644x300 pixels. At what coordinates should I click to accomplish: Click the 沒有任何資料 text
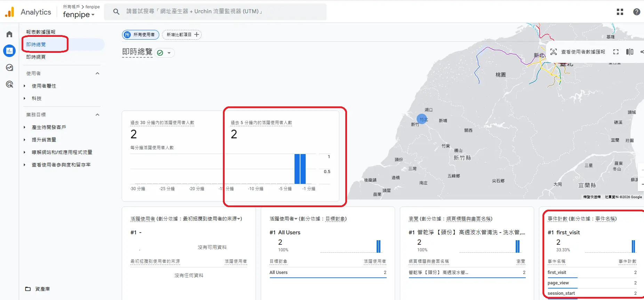189,275
